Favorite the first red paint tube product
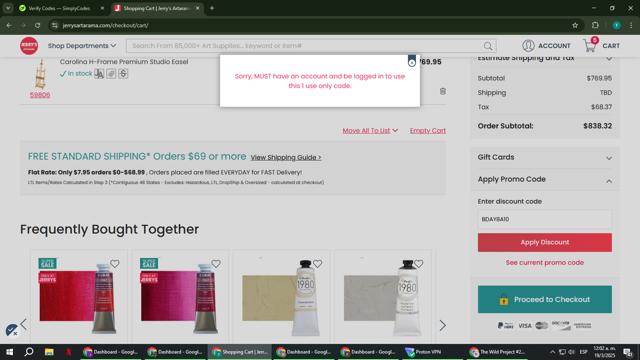Screen dimensions: 640x360 (x=115, y=264)
